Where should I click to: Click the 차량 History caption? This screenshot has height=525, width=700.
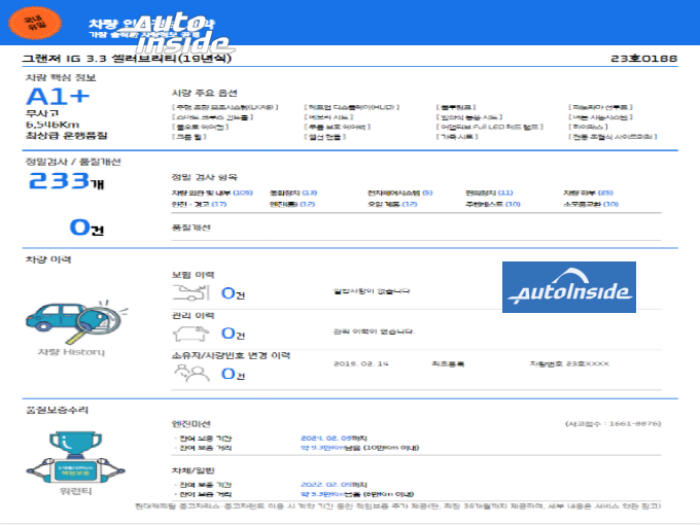tap(71, 352)
